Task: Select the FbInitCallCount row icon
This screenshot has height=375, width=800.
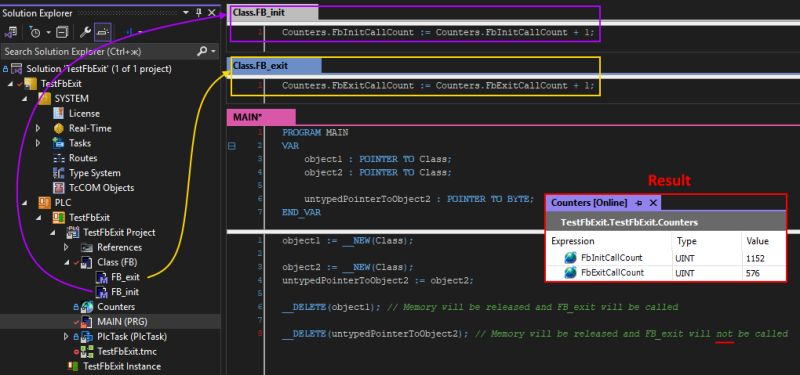Action: [x=570, y=258]
